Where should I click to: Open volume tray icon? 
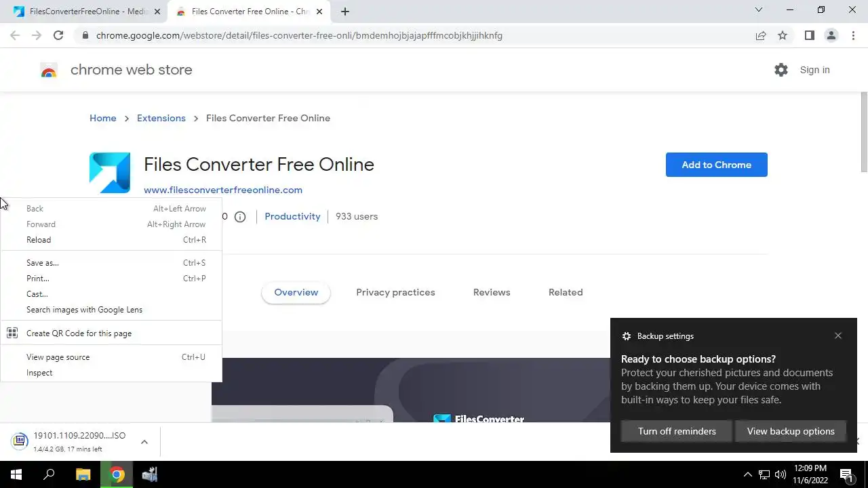click(780, 474)
